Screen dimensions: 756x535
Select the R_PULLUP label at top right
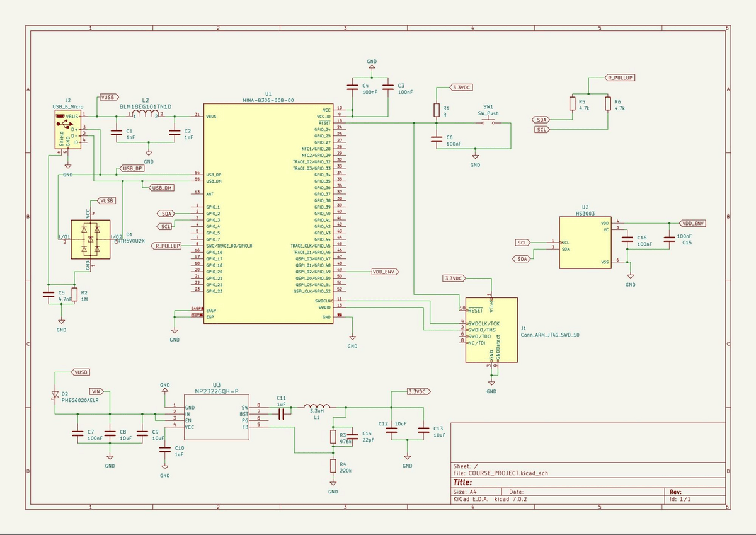621,78
